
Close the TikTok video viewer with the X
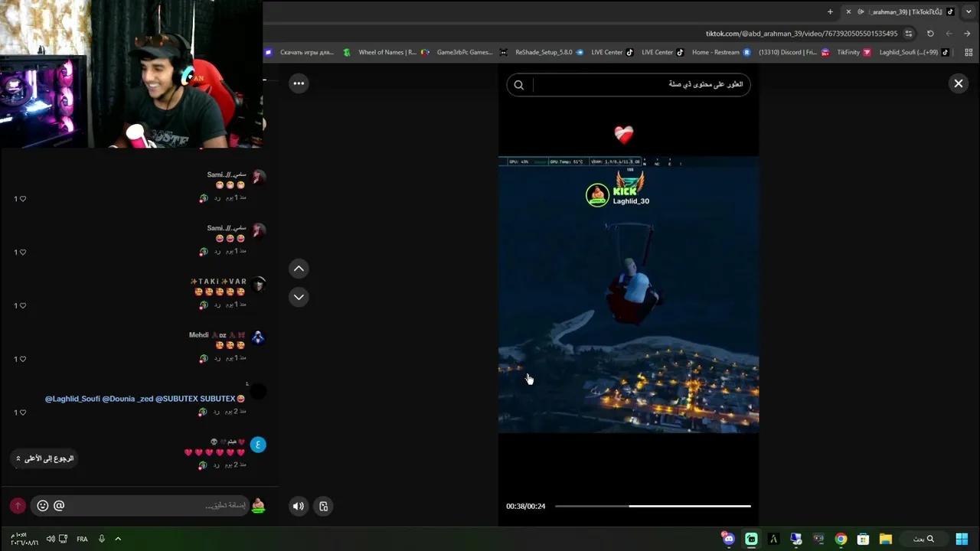(958, 83)
